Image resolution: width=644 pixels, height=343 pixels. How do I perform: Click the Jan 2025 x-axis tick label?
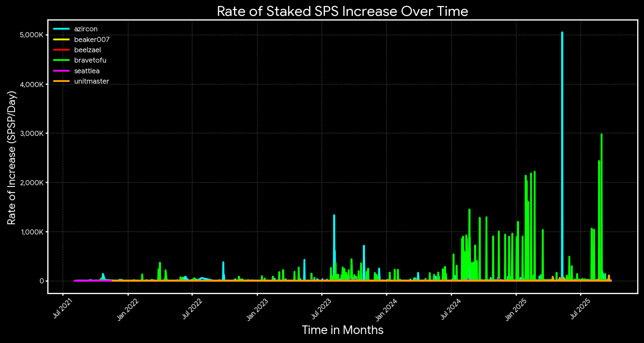click(516, 309)
